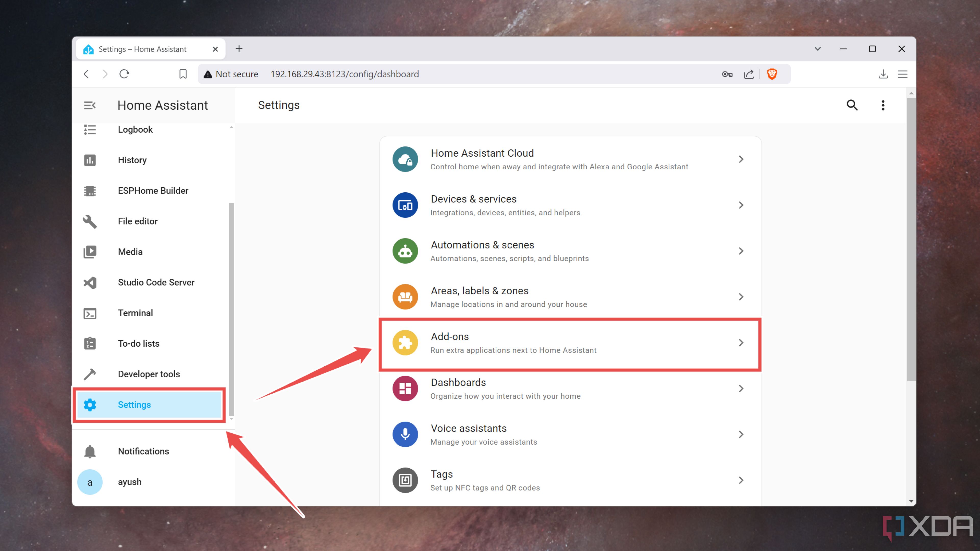Bookmark this page with the bookmark icon
The width and height of the screenshot is (980, 551).
pyautogui.click(x=183, y=74)
